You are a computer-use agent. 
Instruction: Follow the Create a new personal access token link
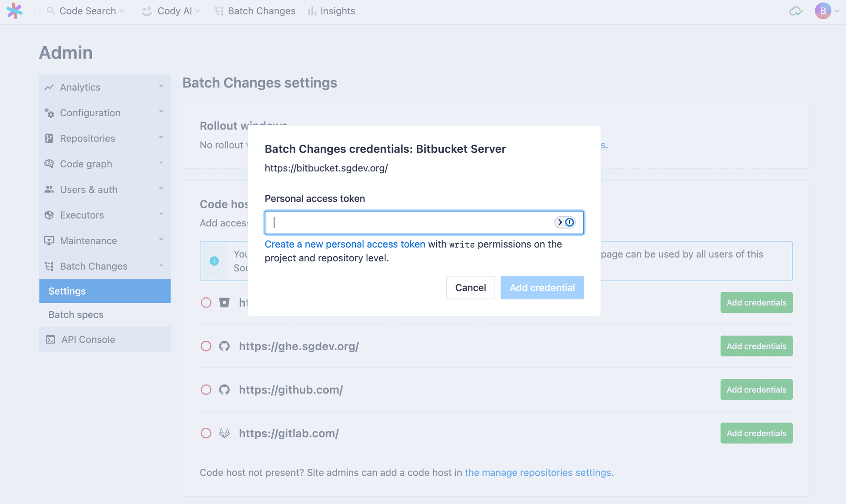(x=345, y=245)
